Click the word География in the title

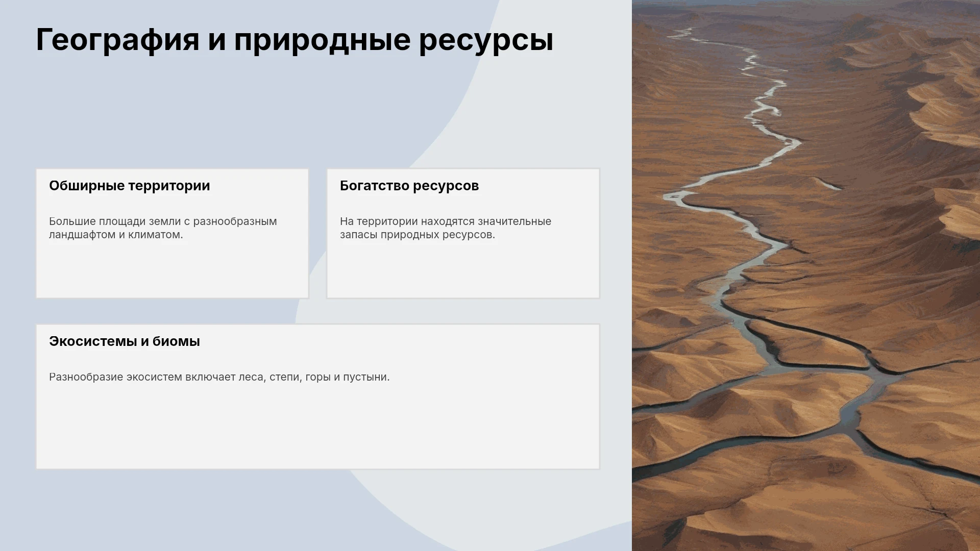[x=118, y=40]
